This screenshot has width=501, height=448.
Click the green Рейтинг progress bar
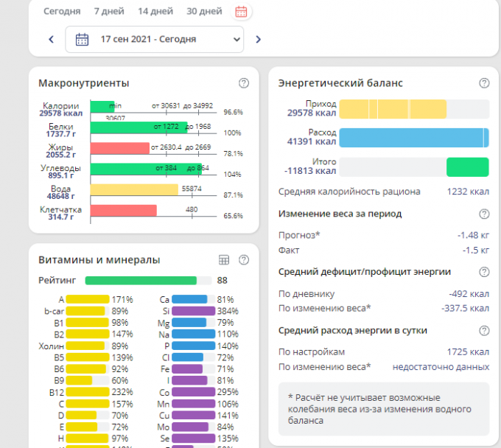(141, 280)
